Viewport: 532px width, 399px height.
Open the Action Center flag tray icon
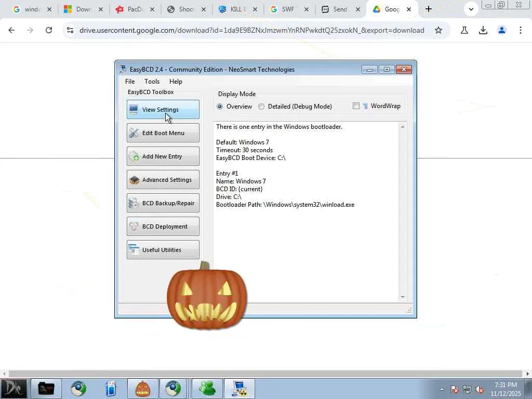point(455,390)
